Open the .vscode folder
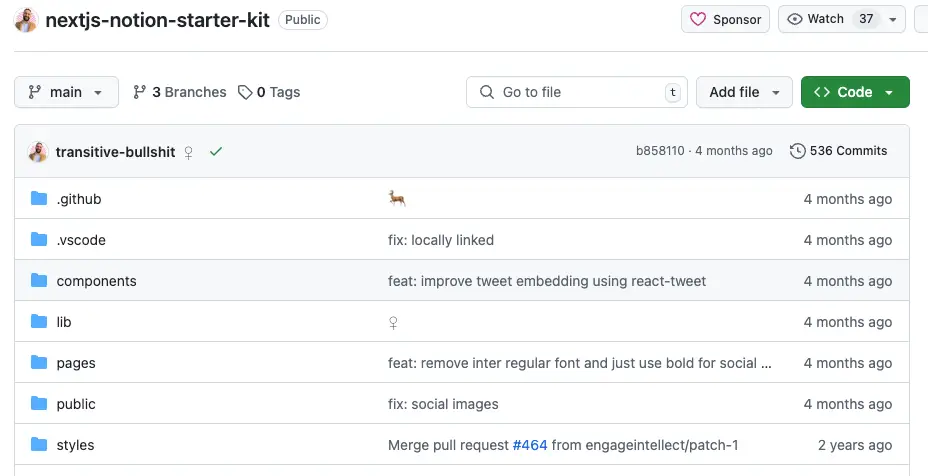The height and width of the screenshot is (476, 928). [x=81, y=240]
